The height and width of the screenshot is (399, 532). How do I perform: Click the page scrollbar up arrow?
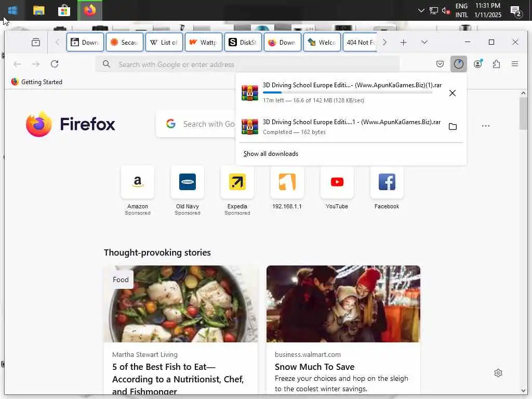pyautogui.click(x=523, y=93)
